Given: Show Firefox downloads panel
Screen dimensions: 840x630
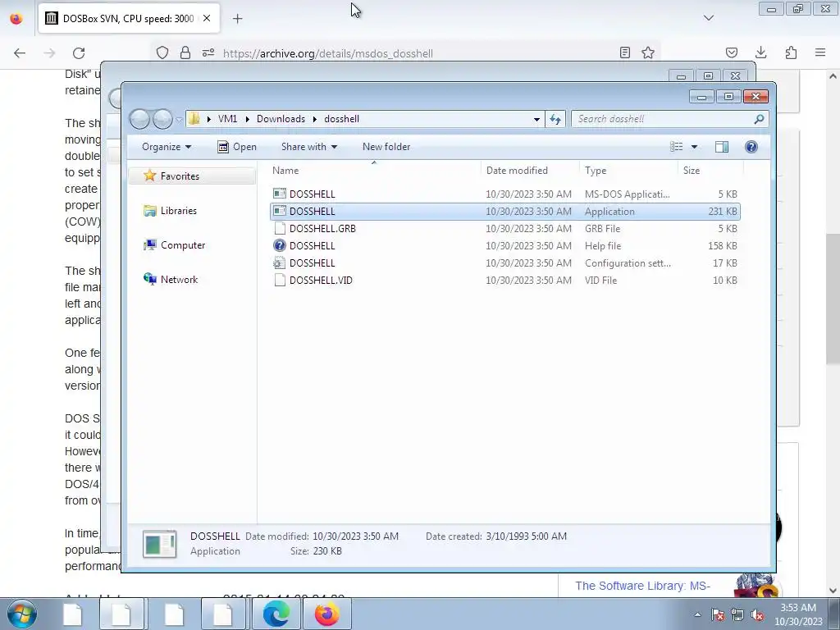Looking at the screenshot, I should 760,52.
